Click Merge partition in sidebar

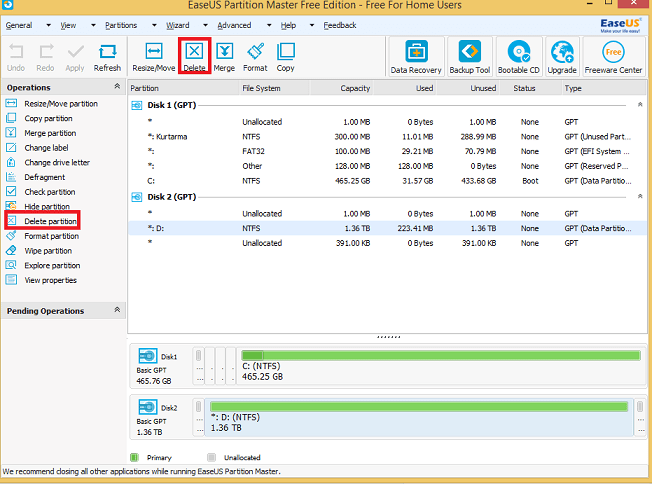(41, 133)
